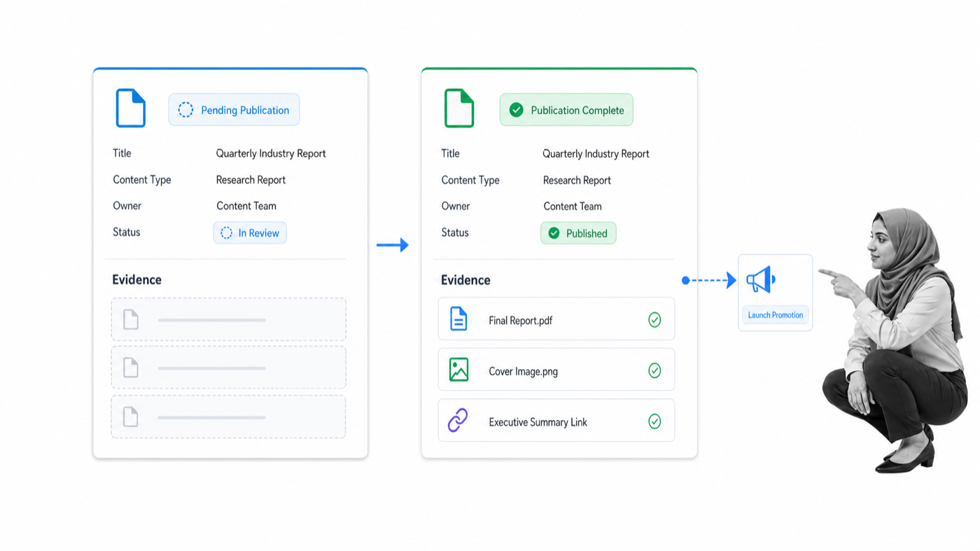The image size is (980, 551).
Task: Click the In Review status chip
Action: 250,233
